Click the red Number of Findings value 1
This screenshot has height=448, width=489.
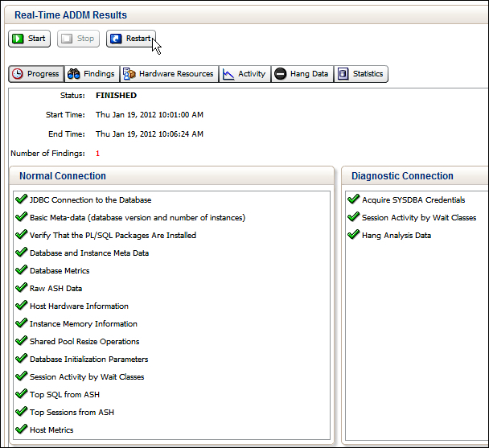pyautogui.click(x=97, y=154)
